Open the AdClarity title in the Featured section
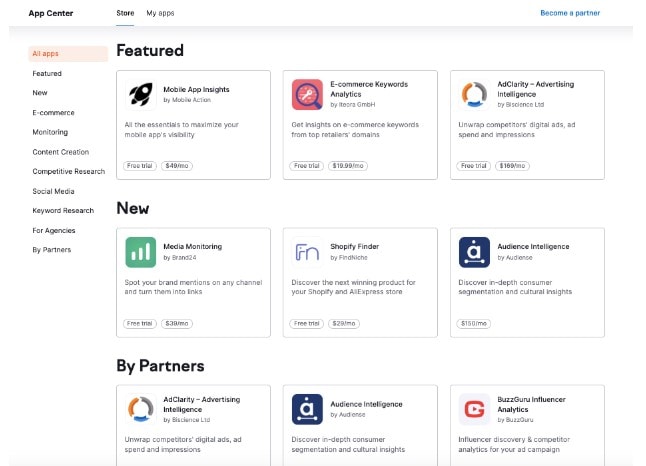The width and height of the screenshot is (646, 466). [x=536, y=89]
